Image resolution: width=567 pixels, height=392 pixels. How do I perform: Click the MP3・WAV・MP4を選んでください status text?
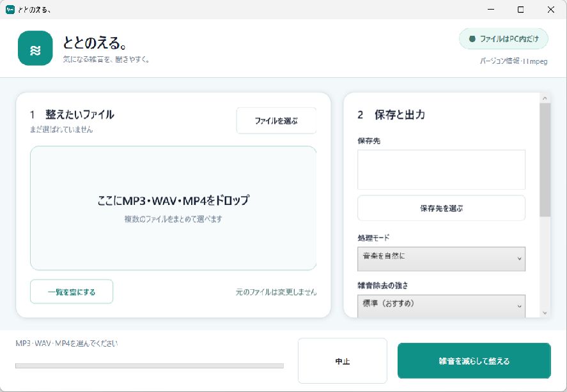pos(66,343)
